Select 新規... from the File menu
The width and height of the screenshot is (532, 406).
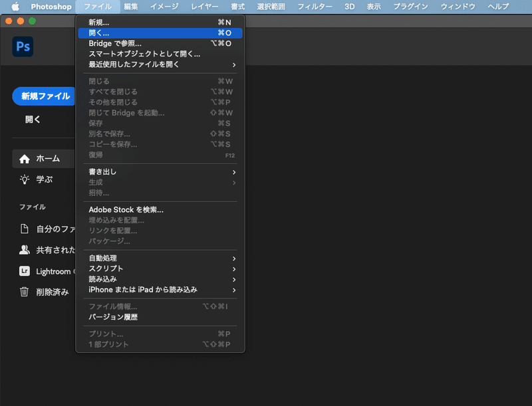point(160,23)
